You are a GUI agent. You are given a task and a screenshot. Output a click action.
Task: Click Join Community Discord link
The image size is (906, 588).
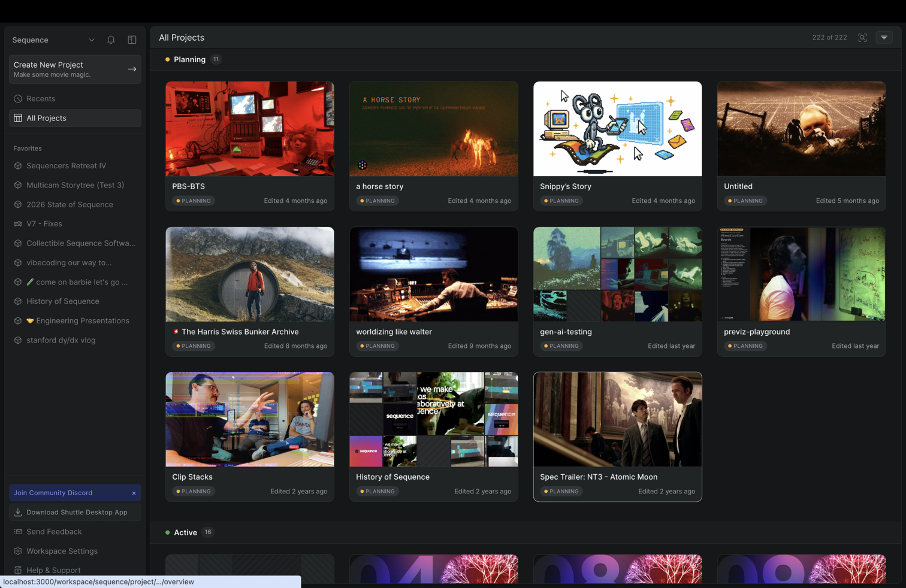(53, 493)
